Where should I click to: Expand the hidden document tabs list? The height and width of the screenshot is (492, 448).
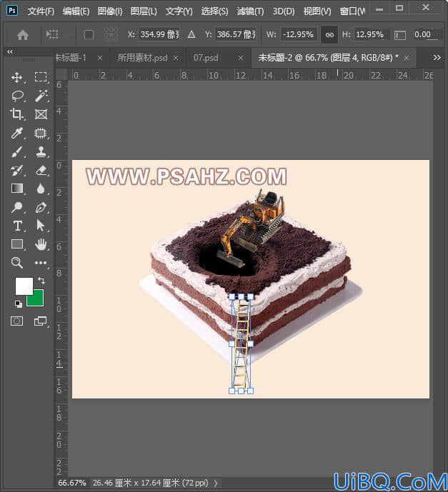(437, 58)
